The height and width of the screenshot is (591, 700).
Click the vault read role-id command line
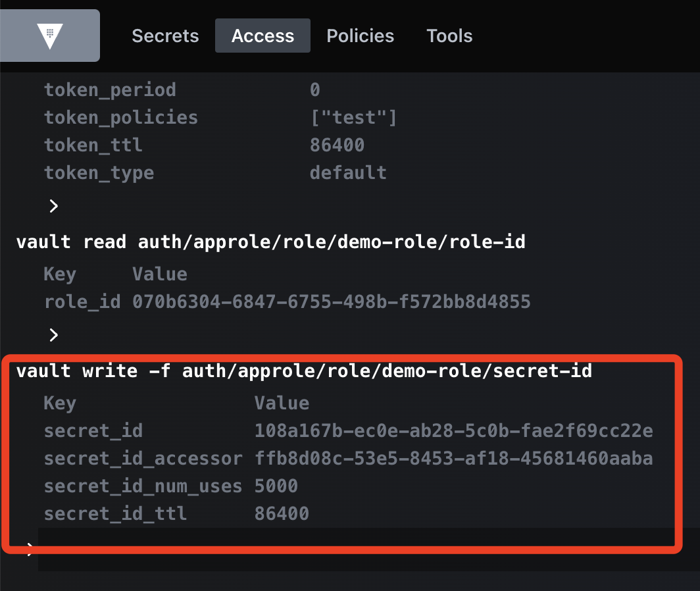coord(270,242)
